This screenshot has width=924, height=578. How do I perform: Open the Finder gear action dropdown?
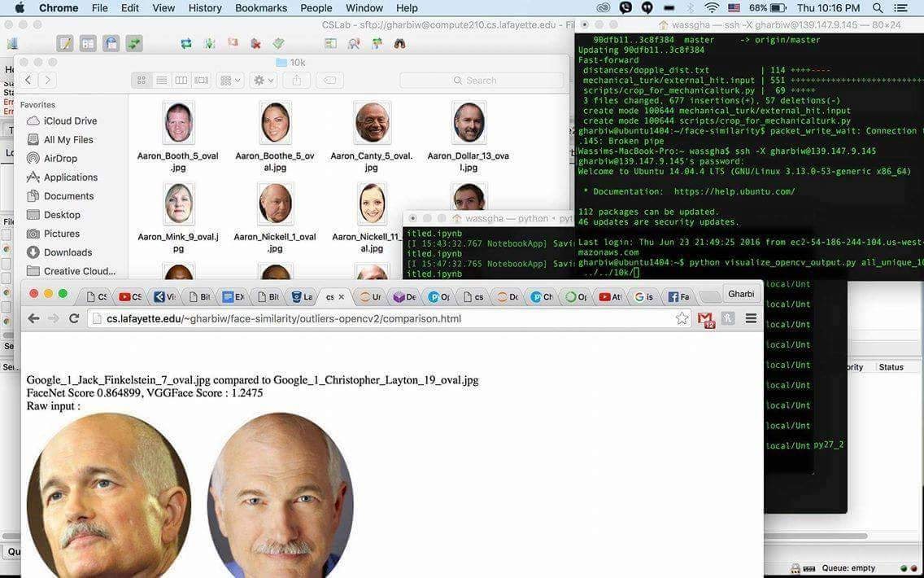264,80
